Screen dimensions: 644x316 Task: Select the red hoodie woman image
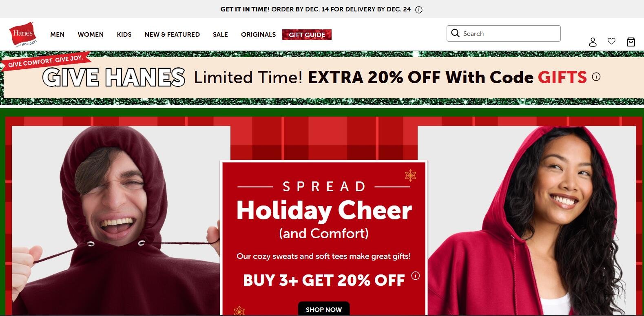point(527,221)
